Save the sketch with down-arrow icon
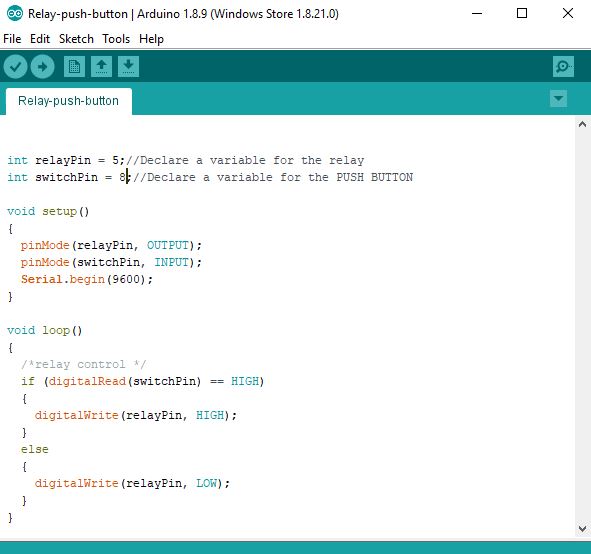591x554 pixels. (129, 67)
